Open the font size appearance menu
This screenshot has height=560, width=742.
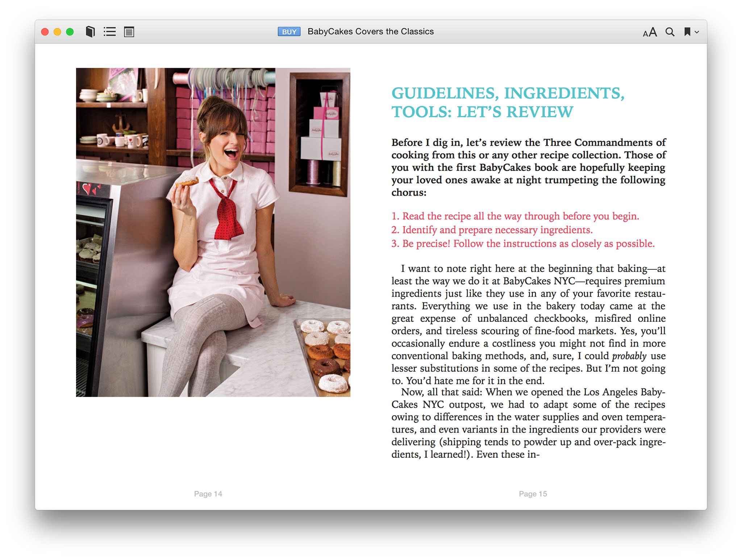click(650, 32)
